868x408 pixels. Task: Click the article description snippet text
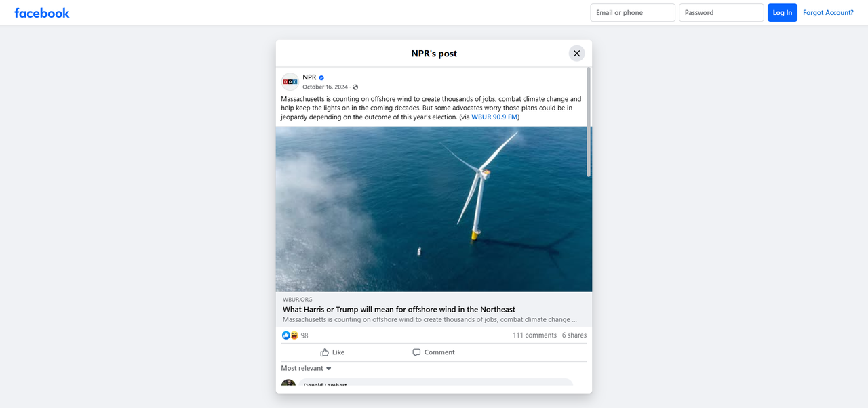click(x=430, y=320)
